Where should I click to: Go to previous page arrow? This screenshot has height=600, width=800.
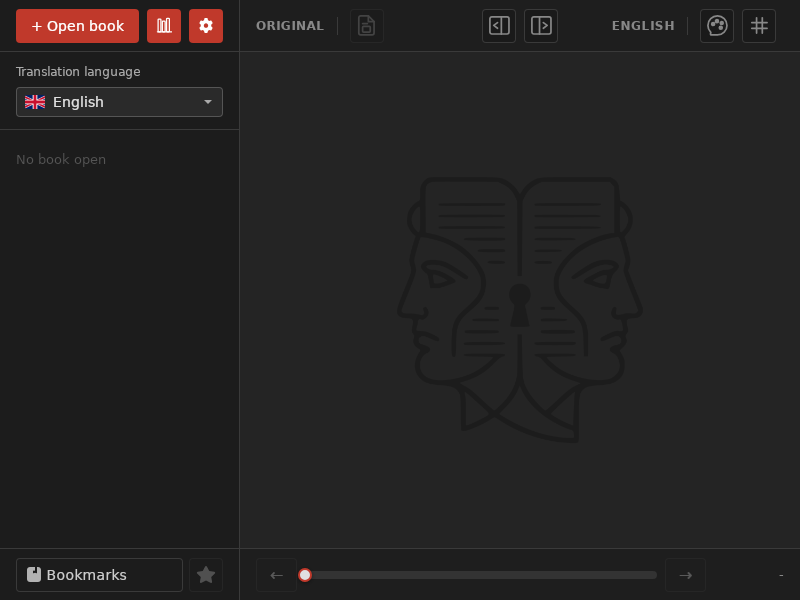point(277,575)
